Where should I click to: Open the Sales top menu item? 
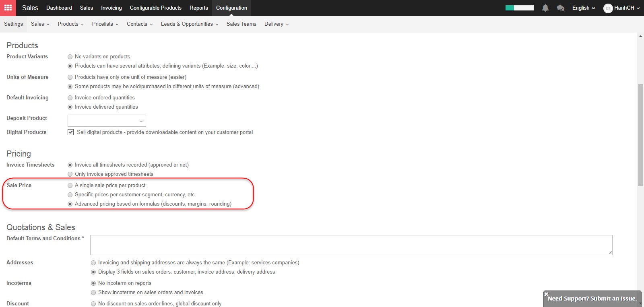pos(87,8)
